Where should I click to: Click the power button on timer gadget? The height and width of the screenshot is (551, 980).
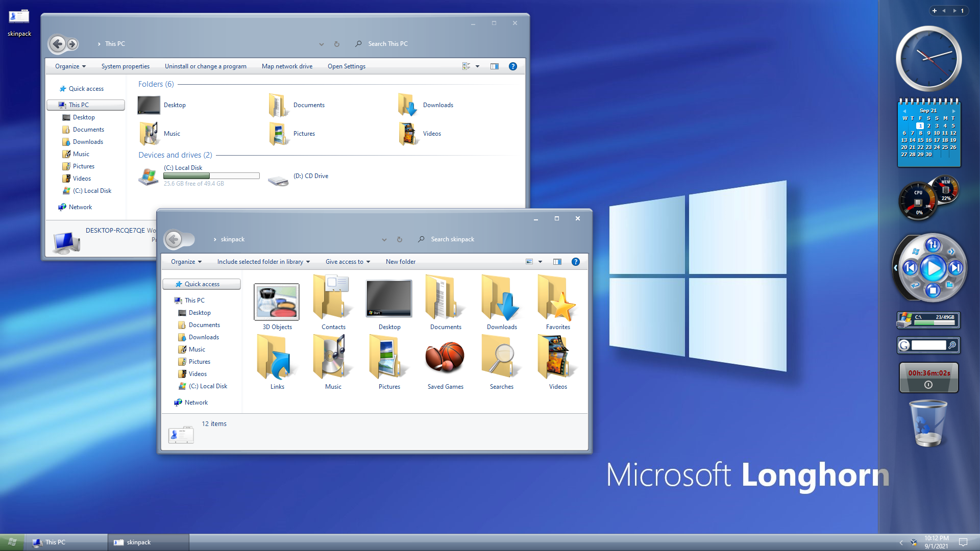tap(928, 385)
